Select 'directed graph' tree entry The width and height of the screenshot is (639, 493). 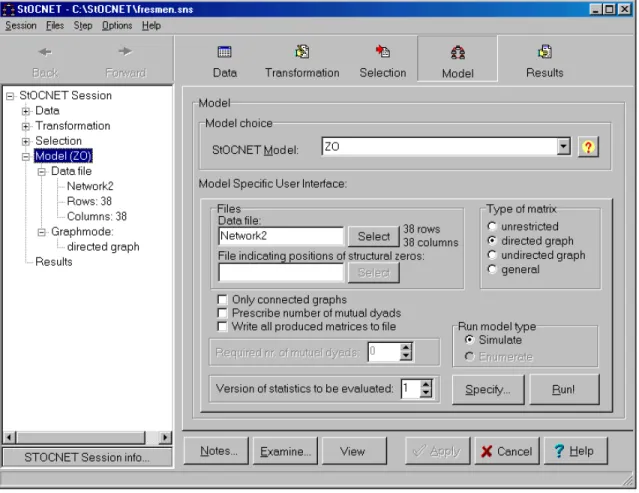click(x=103, y=247)
